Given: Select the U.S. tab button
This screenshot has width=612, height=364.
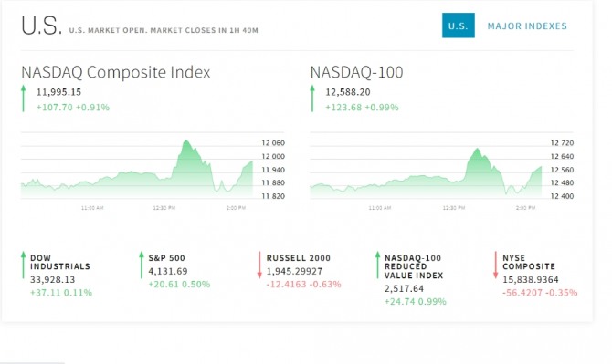Looking at the screenshot, I should point(459,26).
